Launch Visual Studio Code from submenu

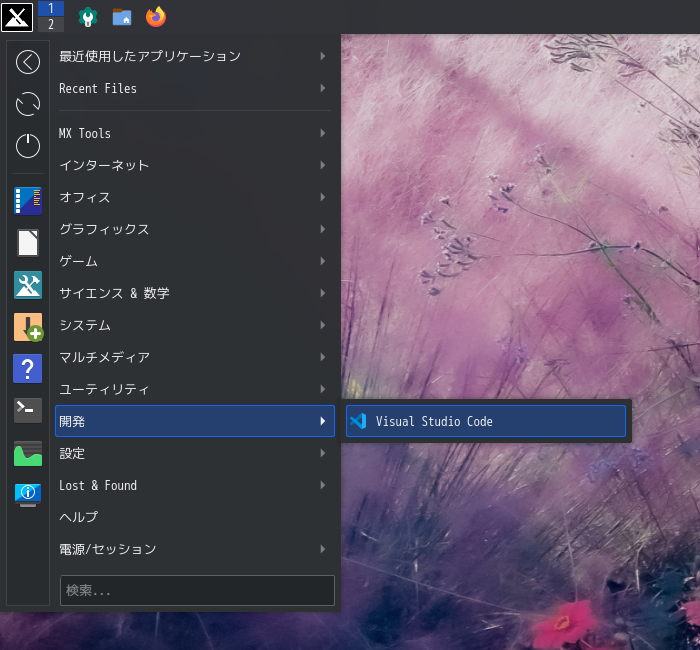pos(486,421)
